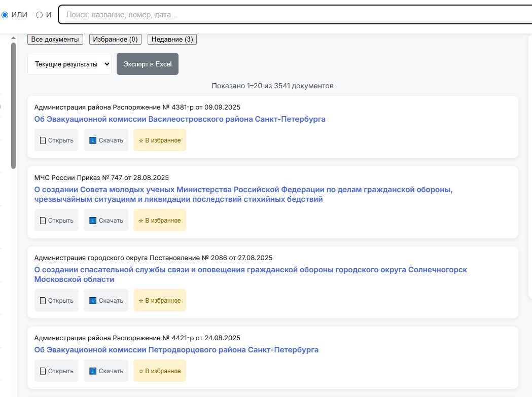Focus the search field for название, номер, дата
532x397 pixels.
pyautogui.click(x=294, y=15)
